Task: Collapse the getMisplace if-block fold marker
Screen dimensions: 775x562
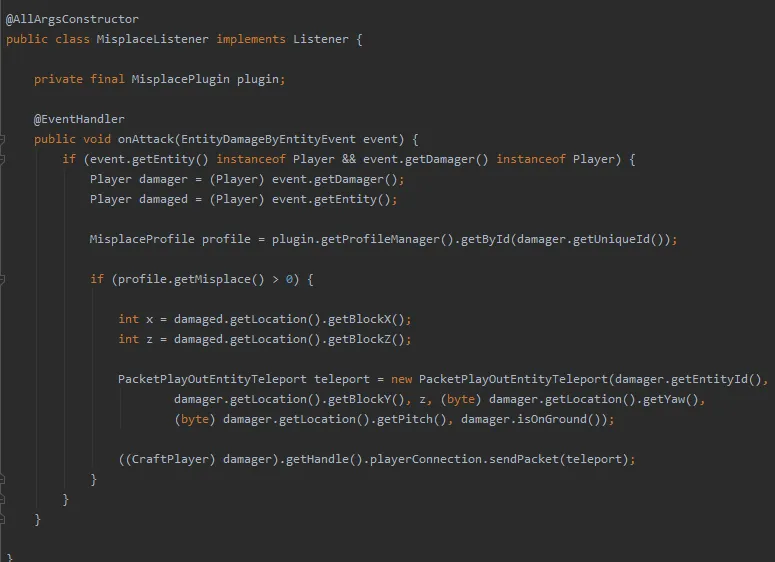Action: pyautogui.click(x=4, y=279)
